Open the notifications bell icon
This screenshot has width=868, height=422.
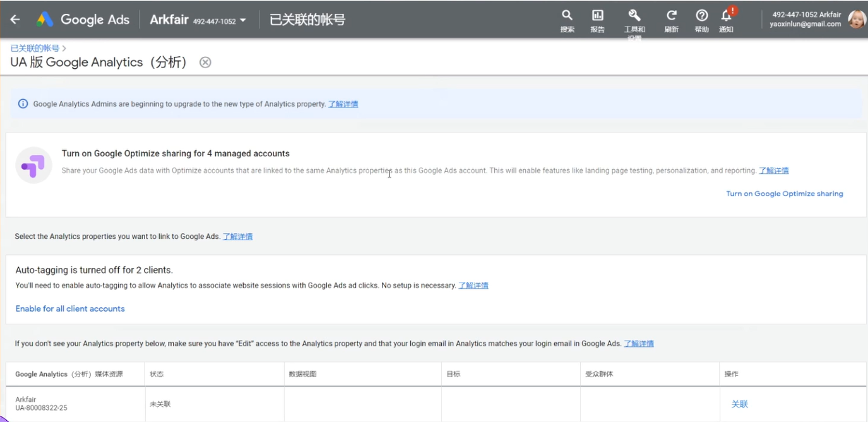(x=727, y=16)
